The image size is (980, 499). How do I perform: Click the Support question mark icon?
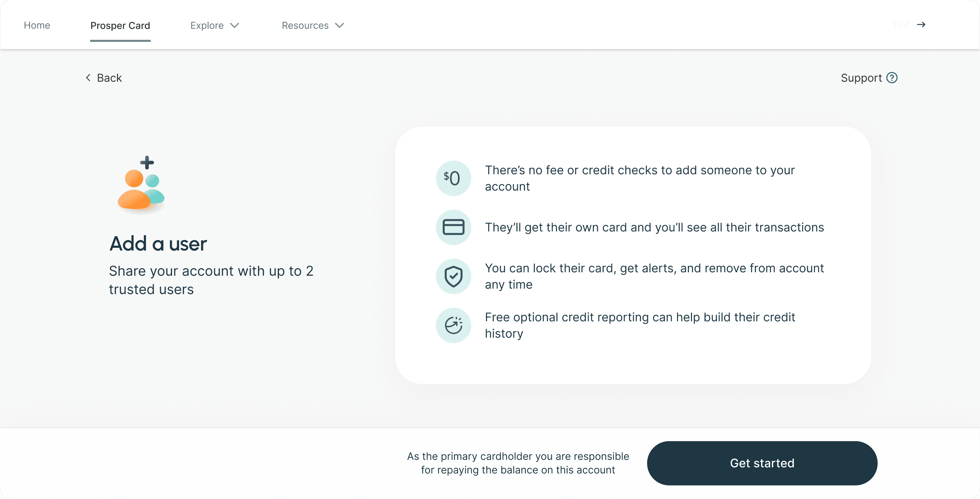click(892, 78)
